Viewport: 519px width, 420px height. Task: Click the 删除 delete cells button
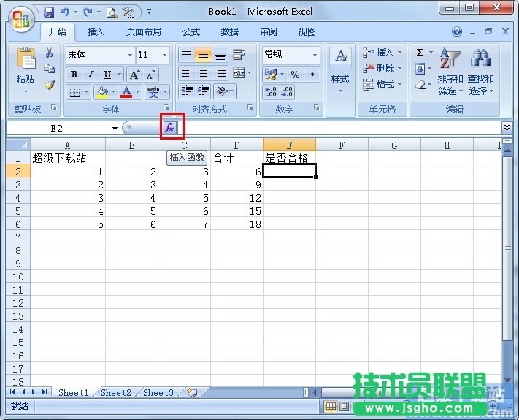coord(382,69)
